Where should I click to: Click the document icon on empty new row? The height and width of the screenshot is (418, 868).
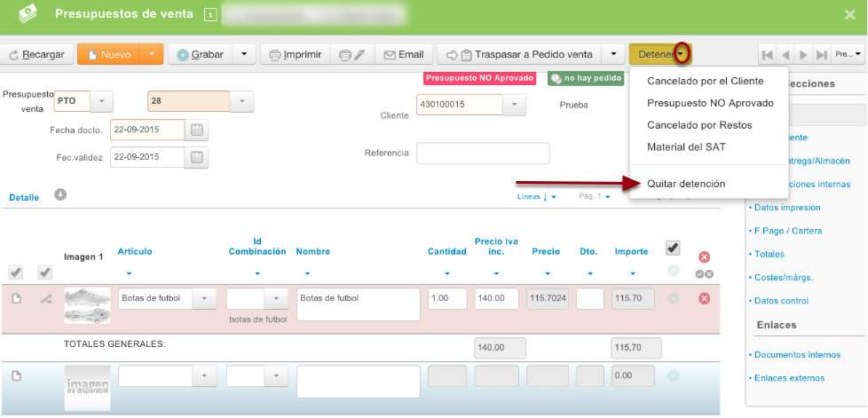(x=17, y=376)
